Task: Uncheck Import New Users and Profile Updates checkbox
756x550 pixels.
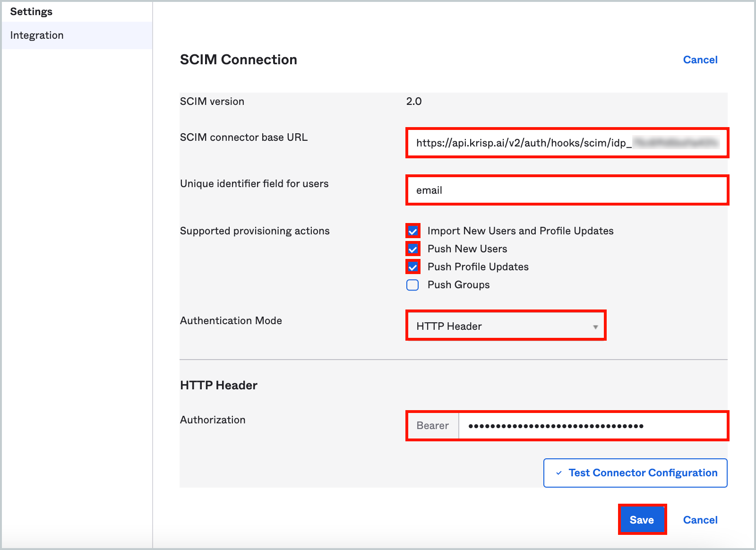Action: (412, 231)
